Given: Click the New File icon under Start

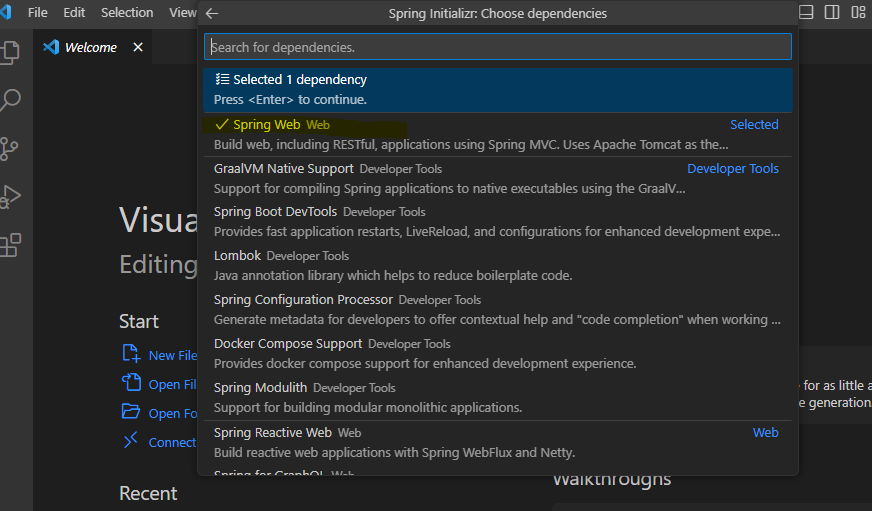Looking at the screenshot, I should point(131,354).
